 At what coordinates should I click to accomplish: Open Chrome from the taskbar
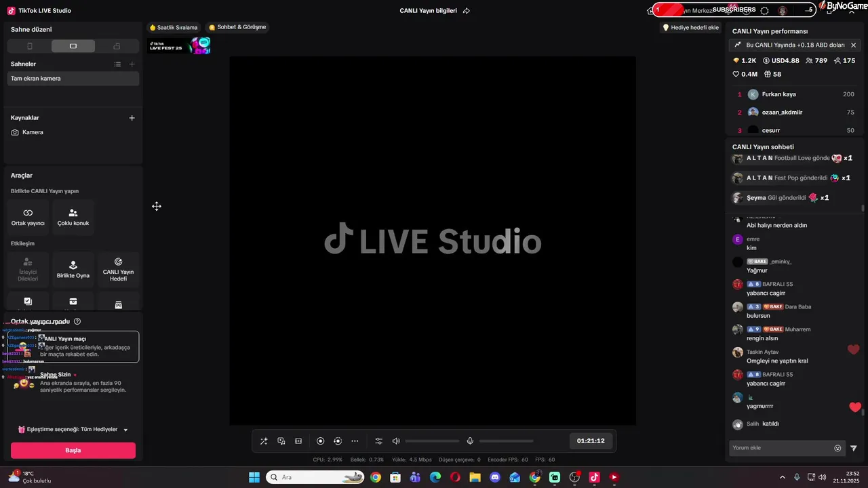point(376,477)
